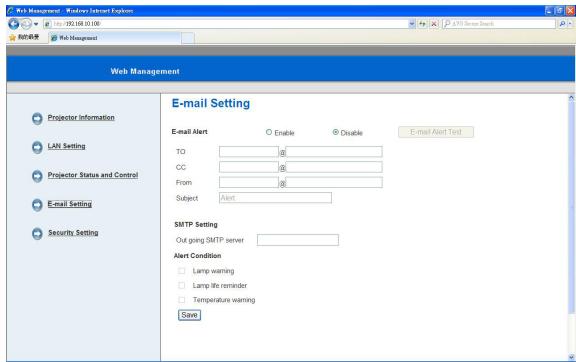This screenshot has height=362, width=576.
Task: Click the TO domain field
Action: 334,151
